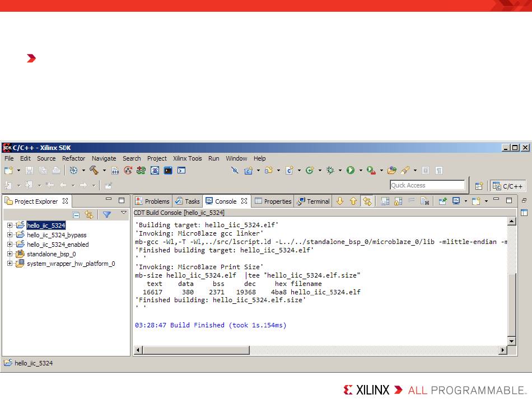Click the green Program FPGA icon
The height and width of the screenshot is (399, 532).
[x=141, y=171]
